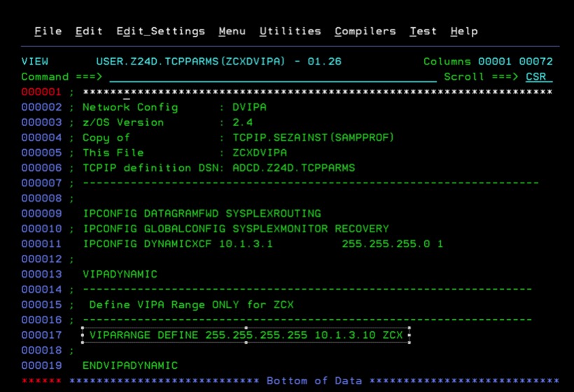Select line number 000004
Screen dimensions: 574x392
41,138
